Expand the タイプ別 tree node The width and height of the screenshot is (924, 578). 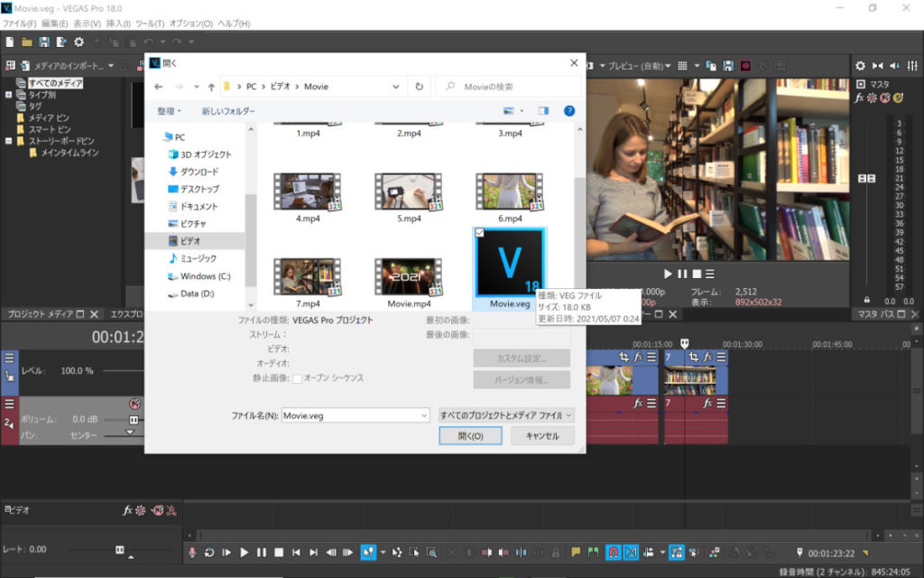pos(9,95)
